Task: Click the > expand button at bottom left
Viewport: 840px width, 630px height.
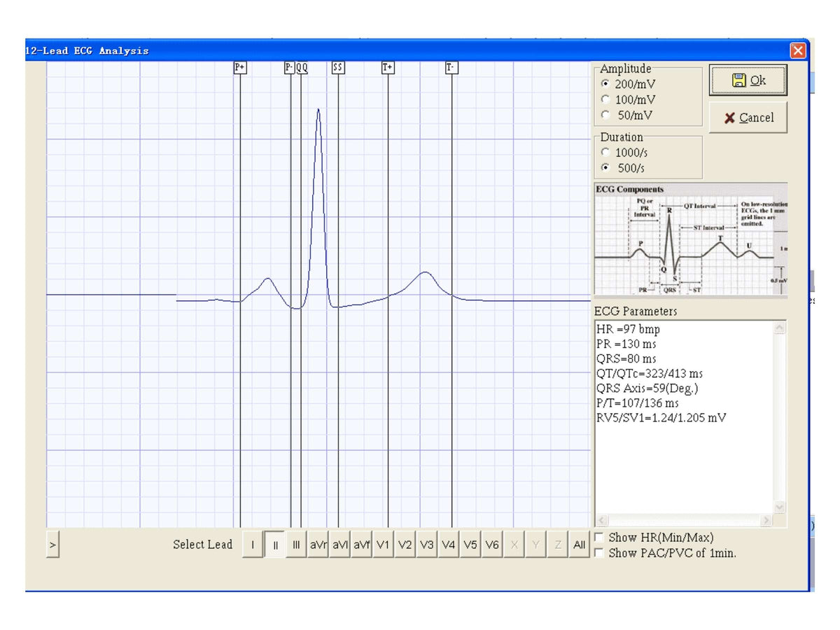Action: tap(52, 544)
